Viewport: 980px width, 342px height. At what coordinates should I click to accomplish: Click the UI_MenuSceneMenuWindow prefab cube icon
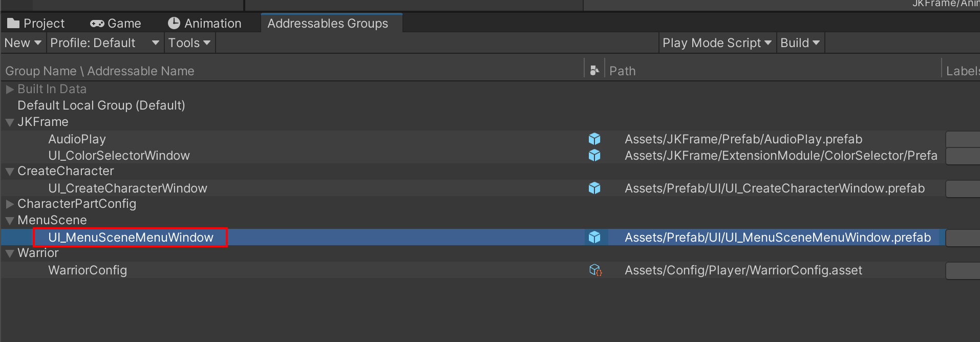[x=594, y=237]
